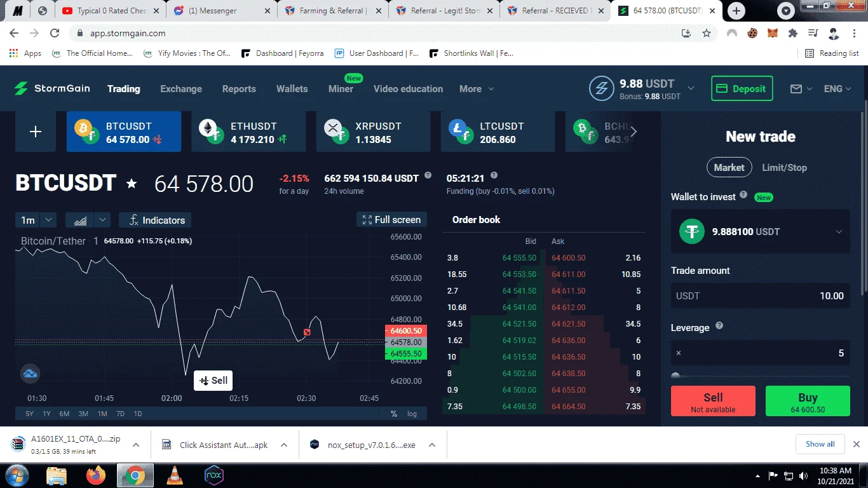The width and height of the screenshot is (868, 488).
Task: Set chart range to 1D
Action: [x=138, y=414]
